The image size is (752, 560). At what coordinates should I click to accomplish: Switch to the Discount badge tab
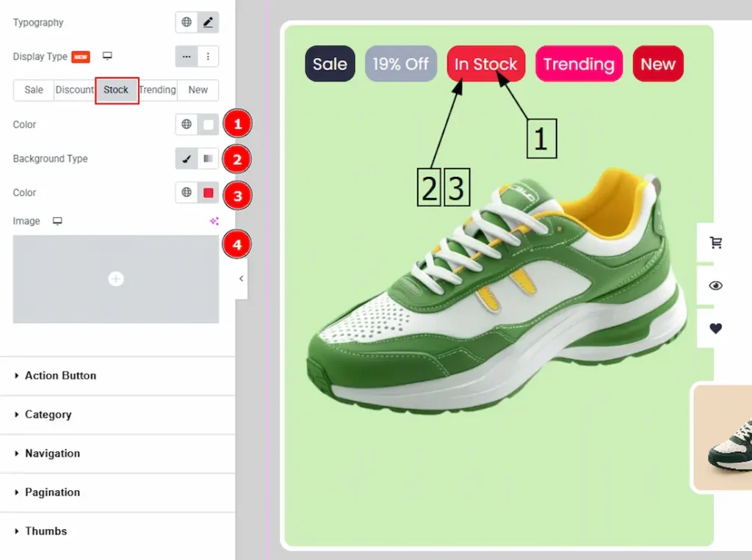point(74,90)
